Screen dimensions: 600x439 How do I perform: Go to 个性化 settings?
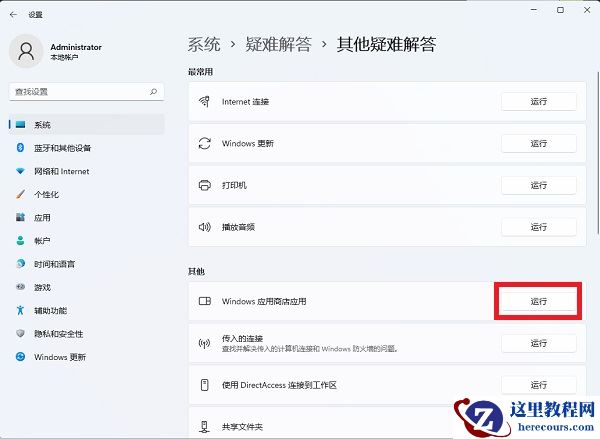tap(86, 194)
